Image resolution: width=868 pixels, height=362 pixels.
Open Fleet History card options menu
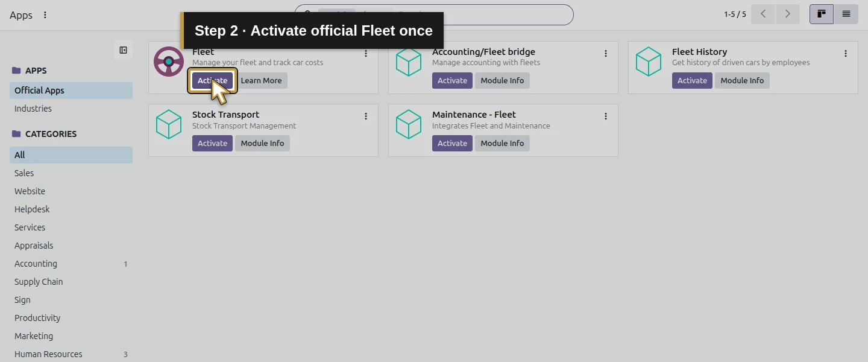point(846,54)
